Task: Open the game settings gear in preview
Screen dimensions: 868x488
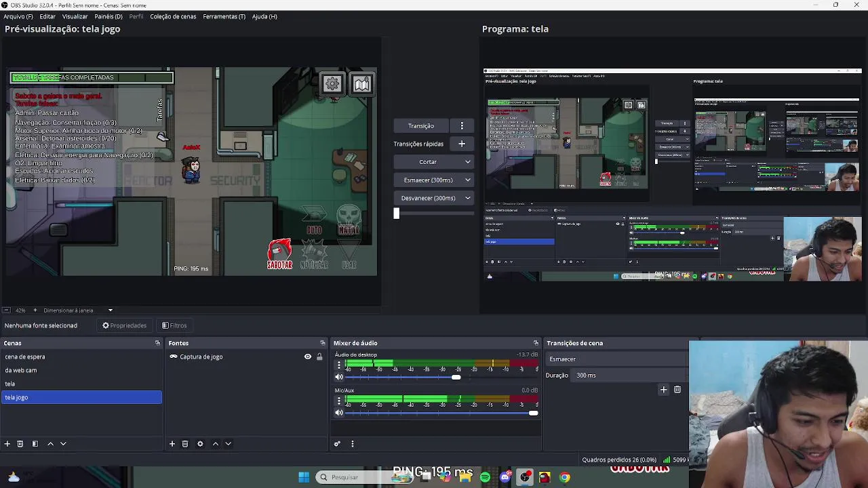Action: tap(332, 83)
